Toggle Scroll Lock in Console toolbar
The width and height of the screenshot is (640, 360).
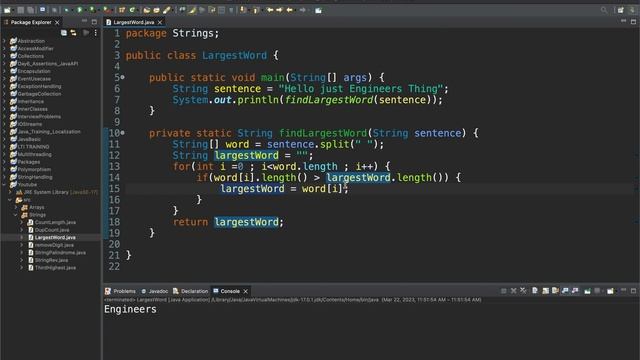(545, 291)
